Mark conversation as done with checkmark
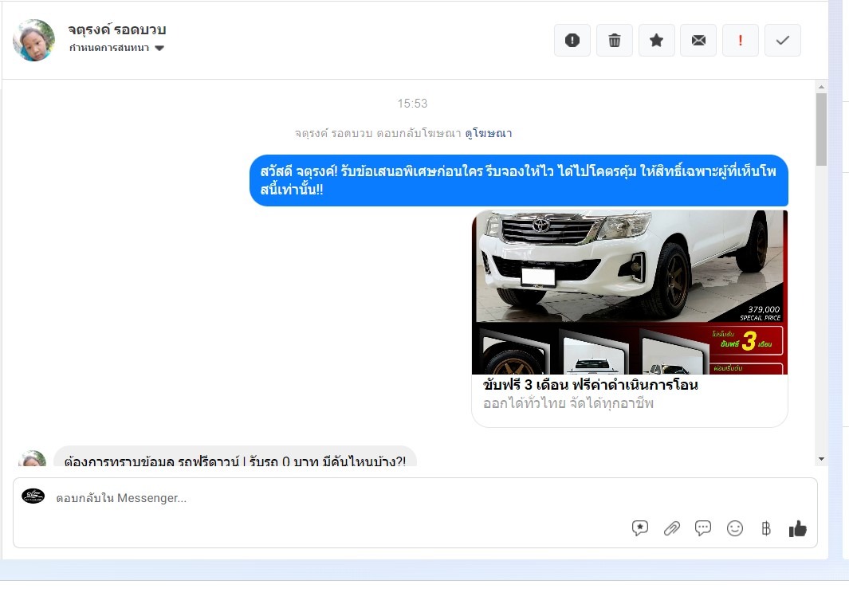The height and width of the screenshot is (616, 849). [783, 41]
